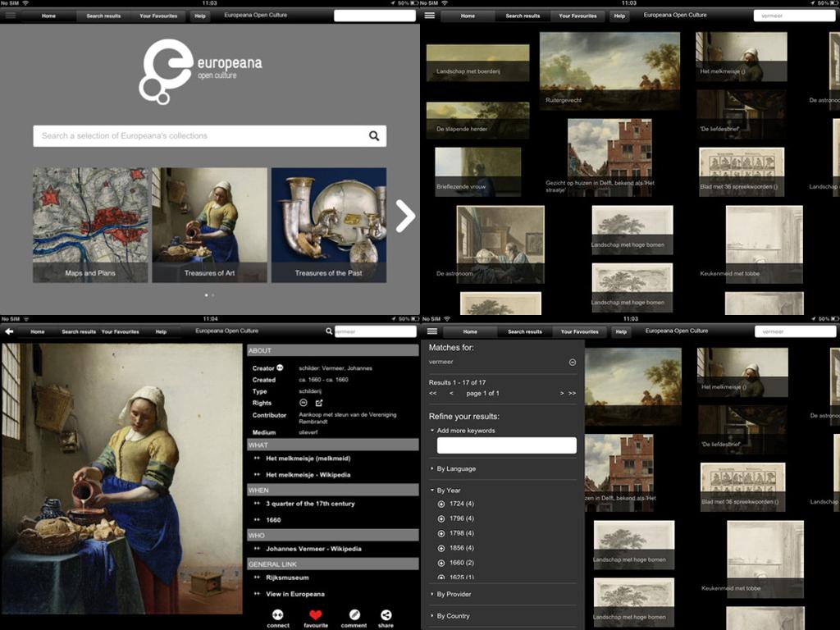Close hamburger menu on refine results screen
Screen dimensions: 840x630
pyautogui.click(x=432, y=331)
